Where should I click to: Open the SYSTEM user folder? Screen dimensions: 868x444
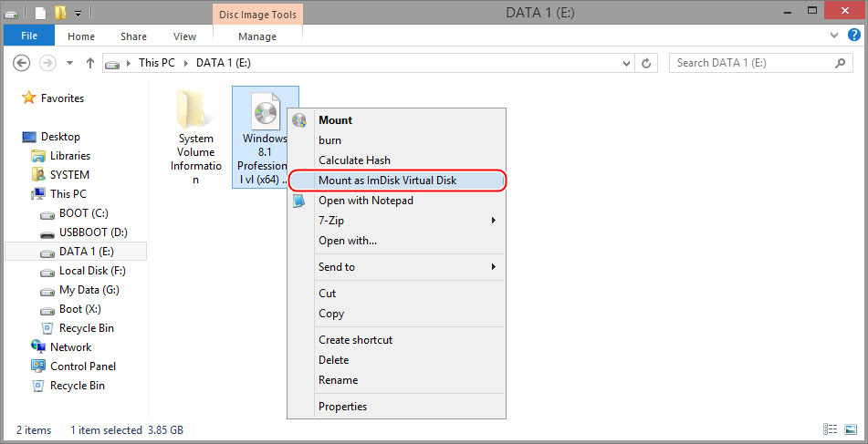(69, 175)
